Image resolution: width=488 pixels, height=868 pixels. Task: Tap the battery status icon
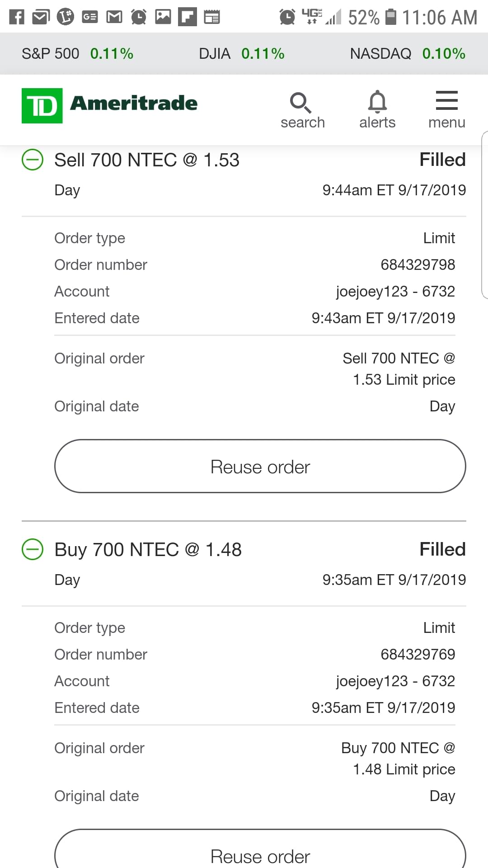(x=390, y=17)
